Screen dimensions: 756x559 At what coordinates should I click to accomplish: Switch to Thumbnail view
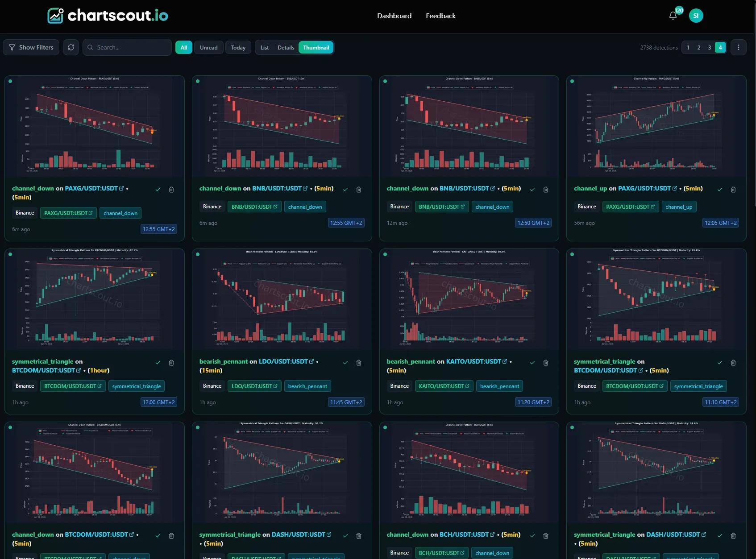[x=316, y=48]
